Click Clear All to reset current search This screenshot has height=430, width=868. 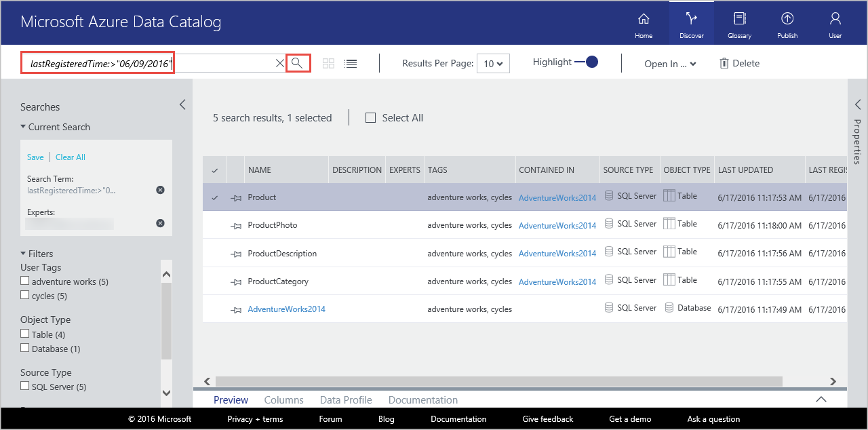(70, 157)
